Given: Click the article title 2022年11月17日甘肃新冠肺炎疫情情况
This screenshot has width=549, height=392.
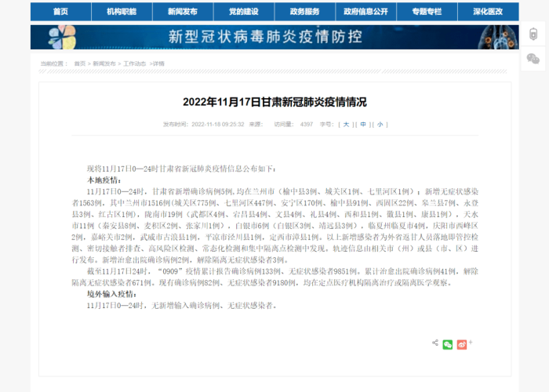Looking at the screenshot, I should tap(274, 102).
